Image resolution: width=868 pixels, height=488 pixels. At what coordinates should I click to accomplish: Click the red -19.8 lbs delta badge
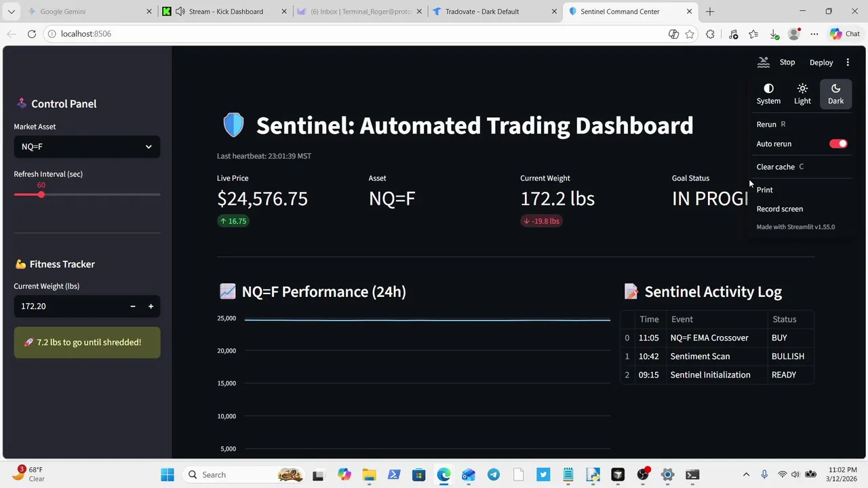coord(541,221)
